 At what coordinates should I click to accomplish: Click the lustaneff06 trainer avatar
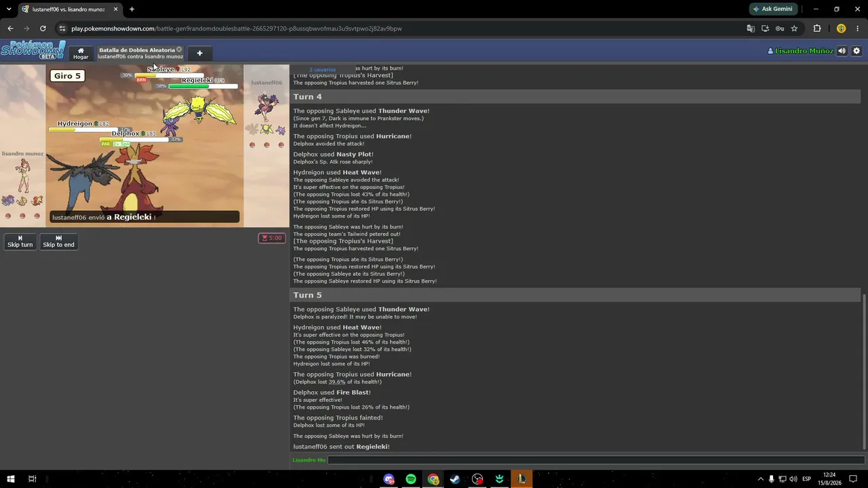[x=266, y=107]
